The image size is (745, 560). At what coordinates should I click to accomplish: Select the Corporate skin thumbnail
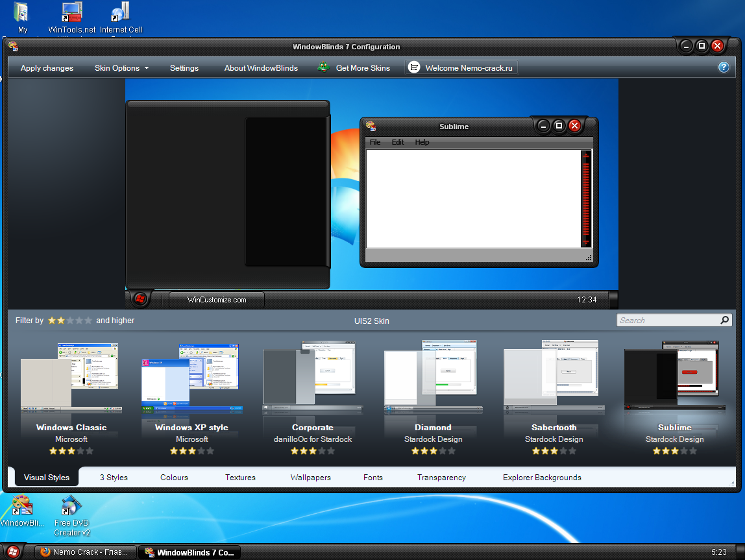click(313, 376)
